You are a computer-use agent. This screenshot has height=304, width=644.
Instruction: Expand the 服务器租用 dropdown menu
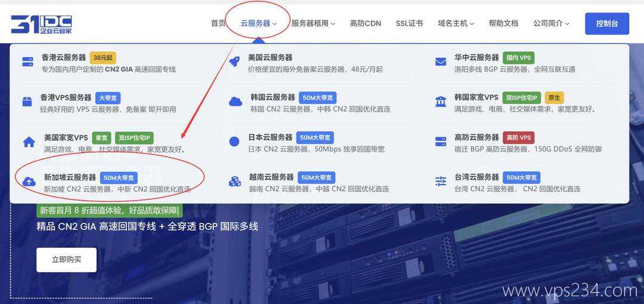pyautogui.click(x=314, y=23)
